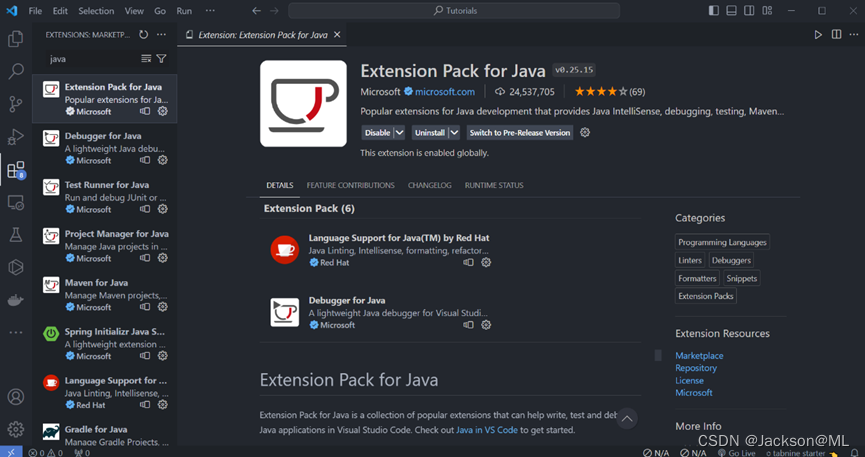Viewport: 865px width, 457px height.
Task: Click Run play icon in editor toolbar
Action: [818, 35]
